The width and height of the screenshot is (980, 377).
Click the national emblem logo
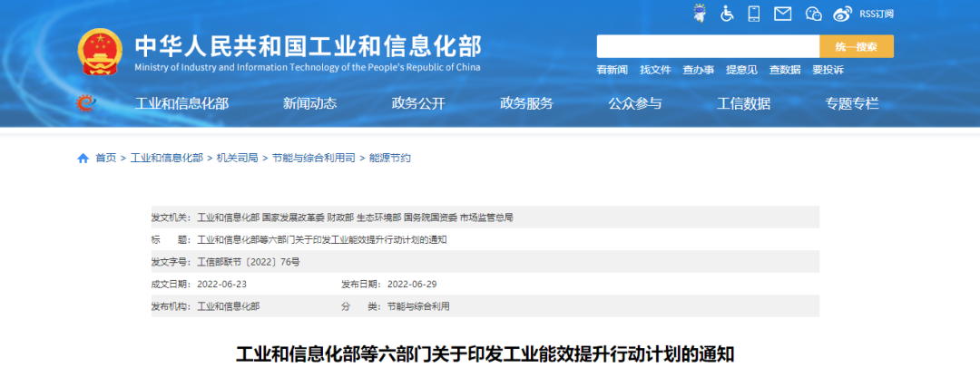(100, 53)
